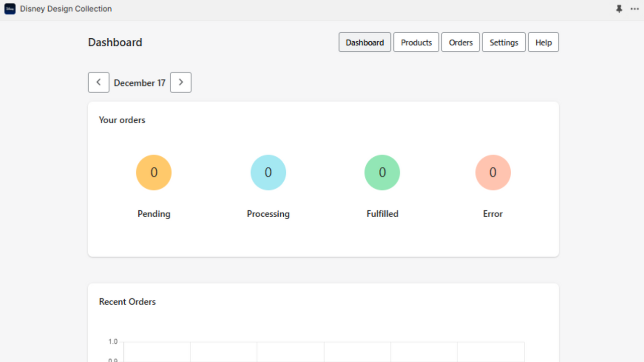Advance to the next date with right arrow
The image size is (644, 362).
tap(181, 82)
